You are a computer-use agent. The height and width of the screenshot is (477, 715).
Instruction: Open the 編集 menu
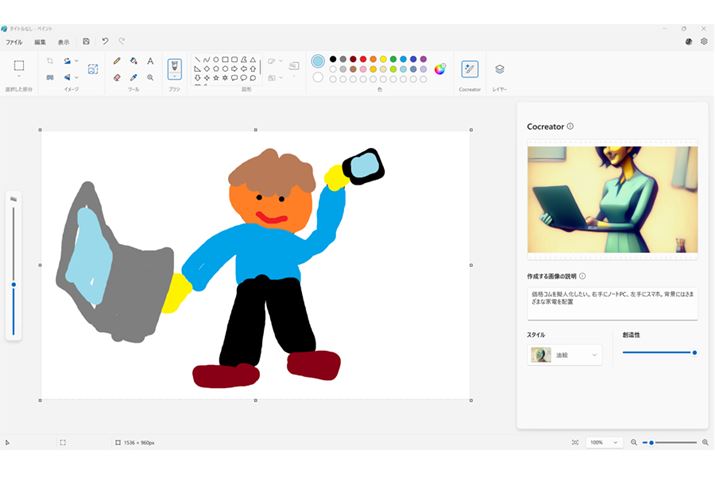tap(40, 42)
